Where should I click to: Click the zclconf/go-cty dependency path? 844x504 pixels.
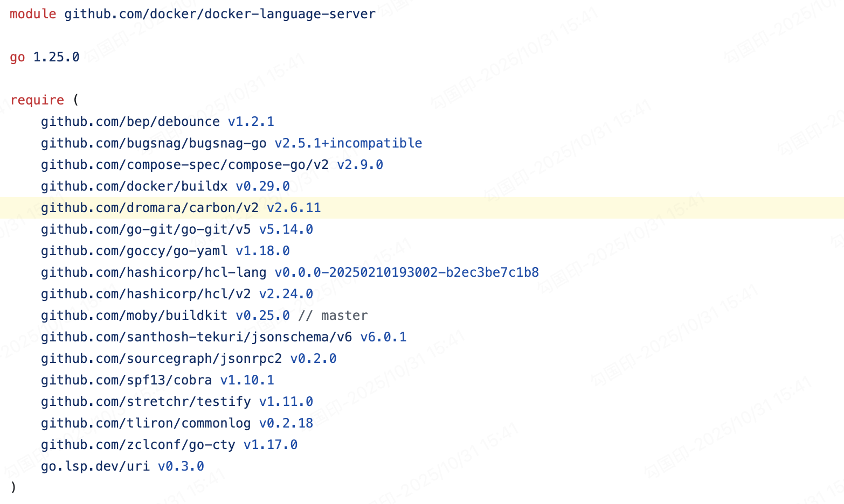click(x=138, y=445)
